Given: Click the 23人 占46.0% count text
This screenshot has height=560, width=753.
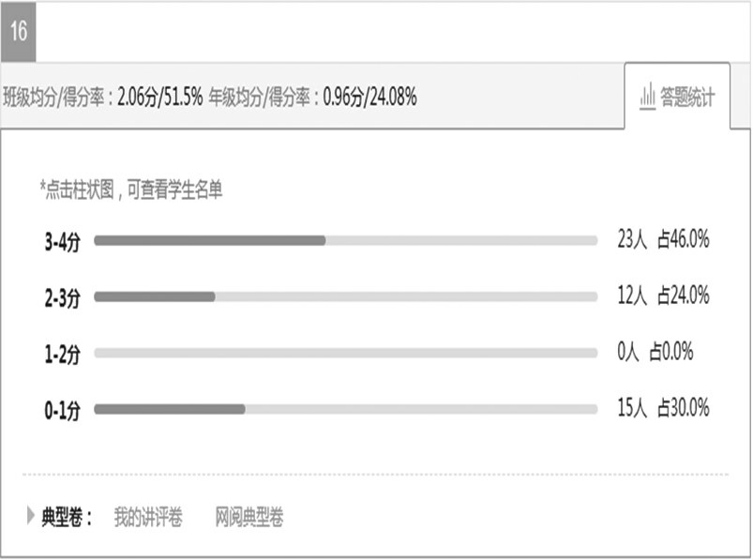Looking at the screenshot, I should click(x=663, y=238).
